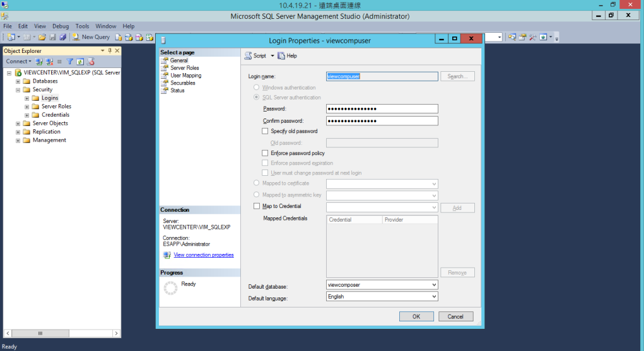Expand the Databases tree node

(18, 81)
